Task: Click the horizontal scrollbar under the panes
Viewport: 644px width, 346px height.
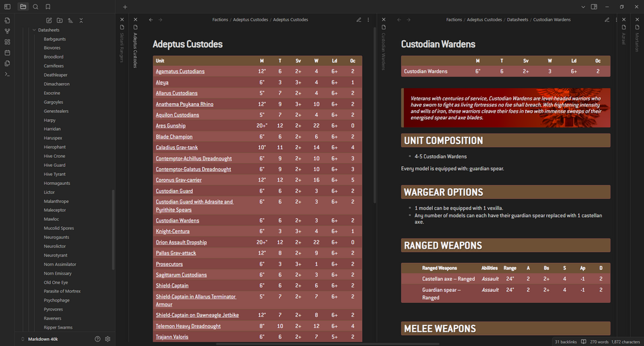Action: [328, 344]
